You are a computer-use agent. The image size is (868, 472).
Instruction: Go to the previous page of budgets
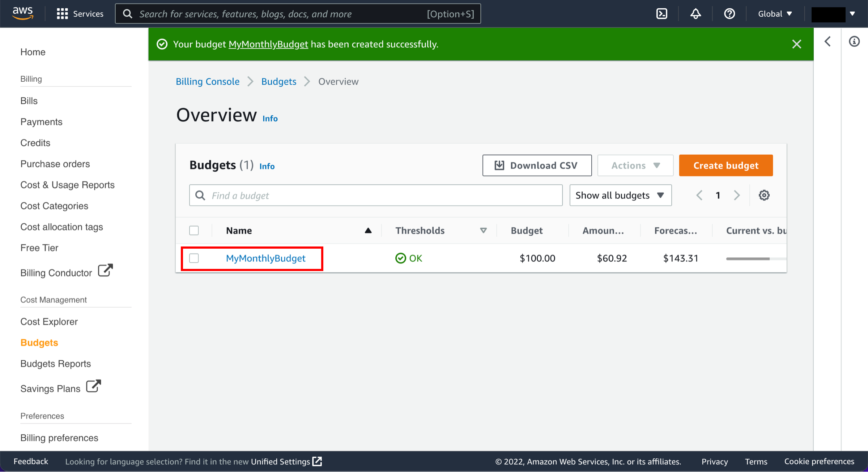[699, 195]
